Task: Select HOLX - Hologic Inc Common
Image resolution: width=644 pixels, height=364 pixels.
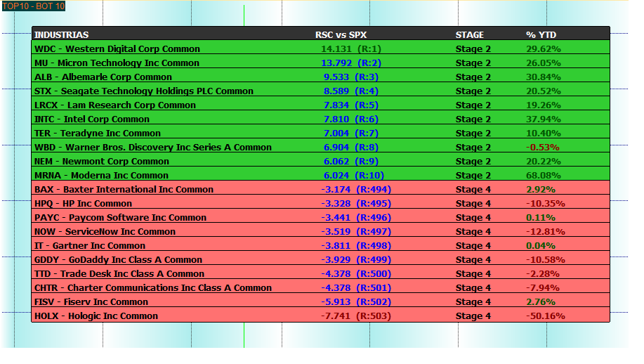Action: click(96, 316)
